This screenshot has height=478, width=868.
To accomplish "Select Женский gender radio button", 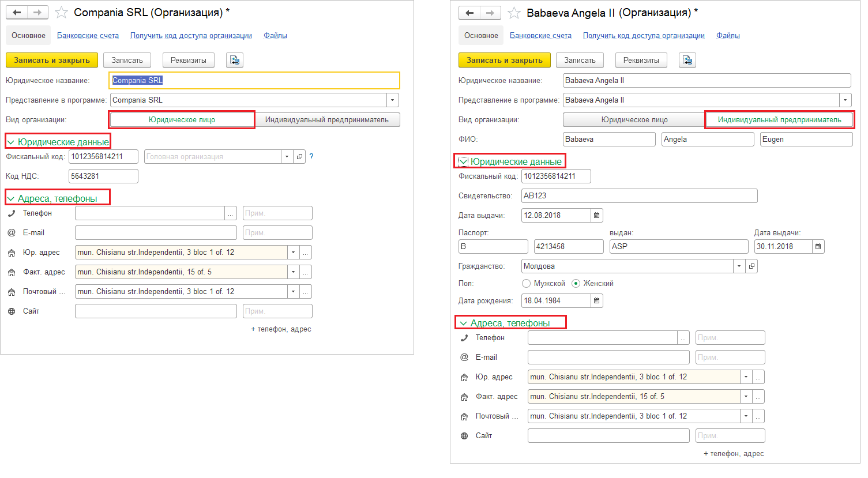I will pyautogui.click(x=576, y=284).
